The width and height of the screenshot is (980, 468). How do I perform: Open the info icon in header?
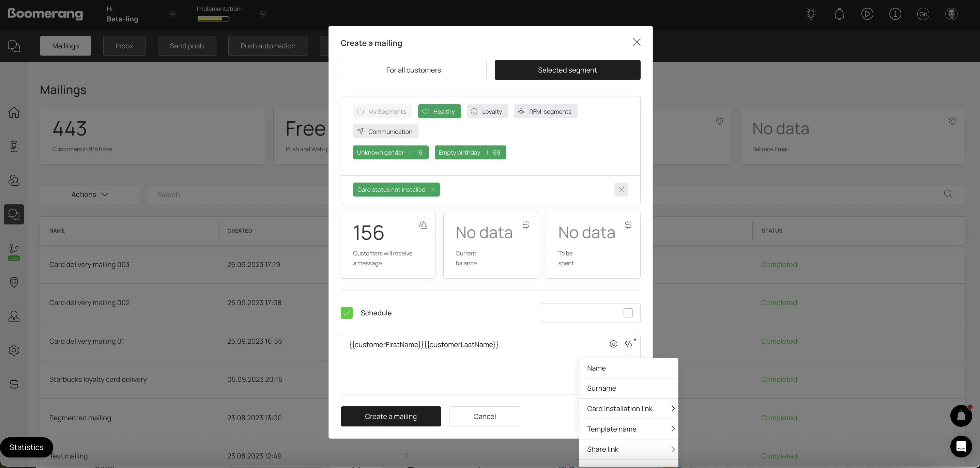(895, 14)
